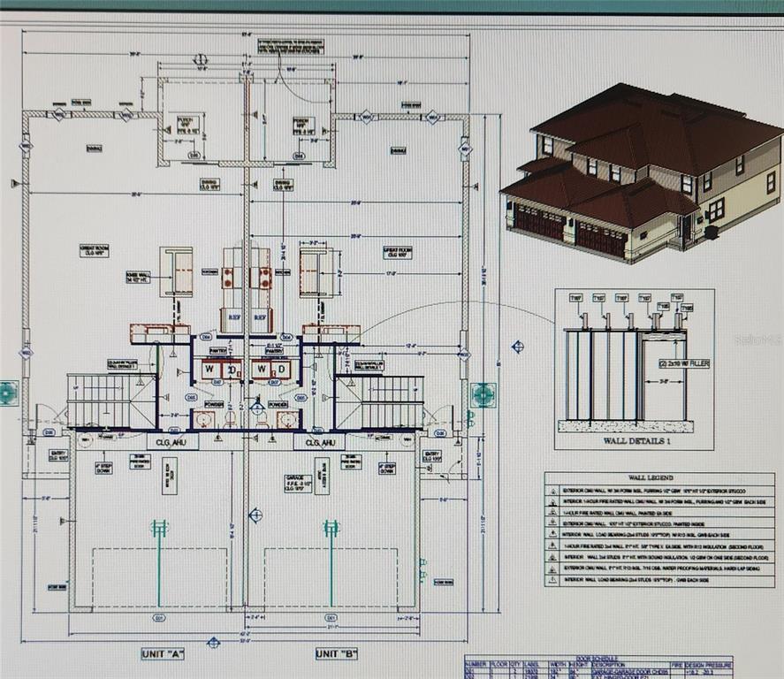
Task: Click elevation marker right of floor plan
Action: [x=517, y=347]
